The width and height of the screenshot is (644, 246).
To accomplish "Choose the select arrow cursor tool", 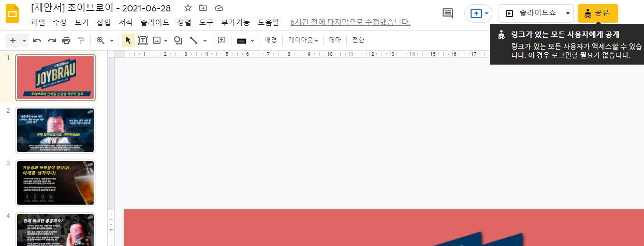I will pyautogui.click(x=128, y=40).
